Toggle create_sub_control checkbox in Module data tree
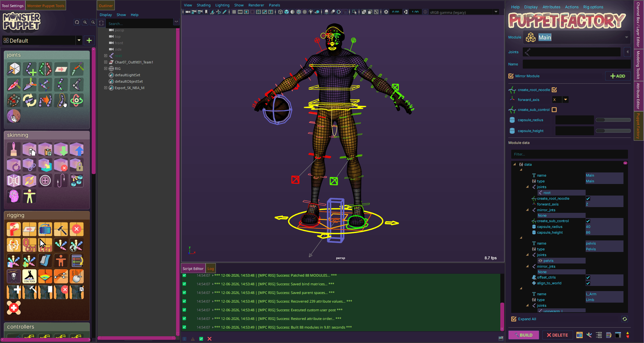Screen dimensions: 644x343 coord(588,221)
